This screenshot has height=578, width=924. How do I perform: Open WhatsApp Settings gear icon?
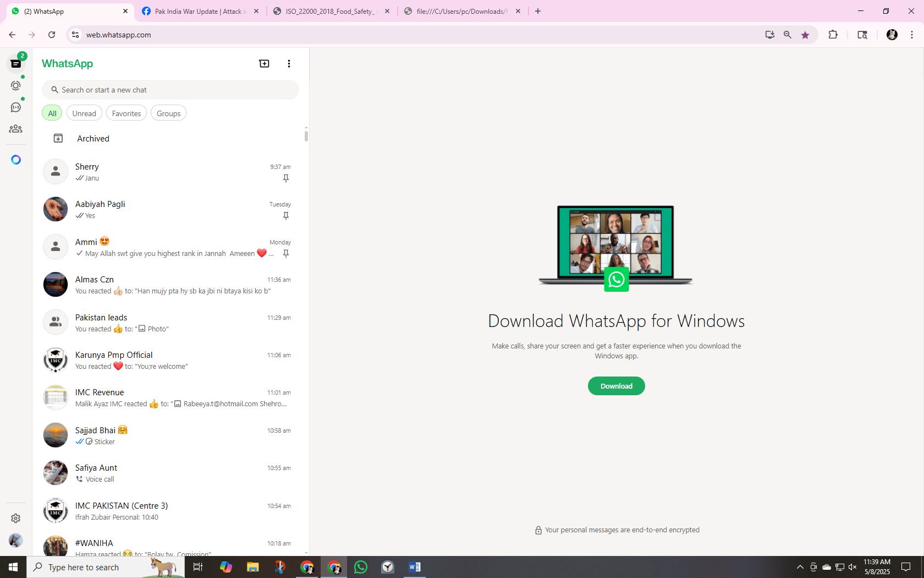click(x=16, y=519)
